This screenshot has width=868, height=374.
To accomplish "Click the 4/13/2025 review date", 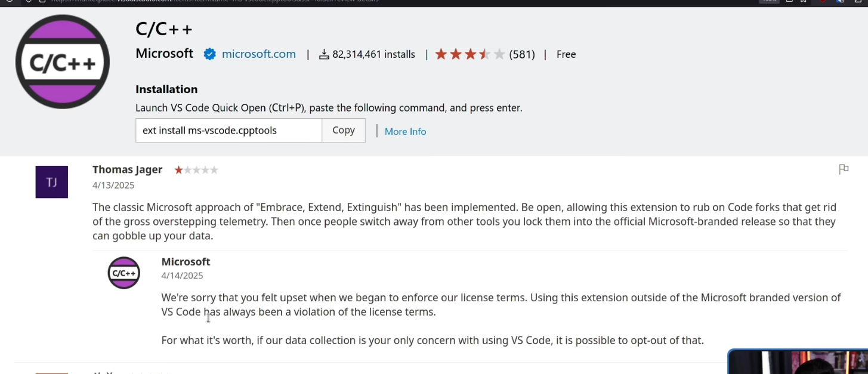I will [113, 186].
